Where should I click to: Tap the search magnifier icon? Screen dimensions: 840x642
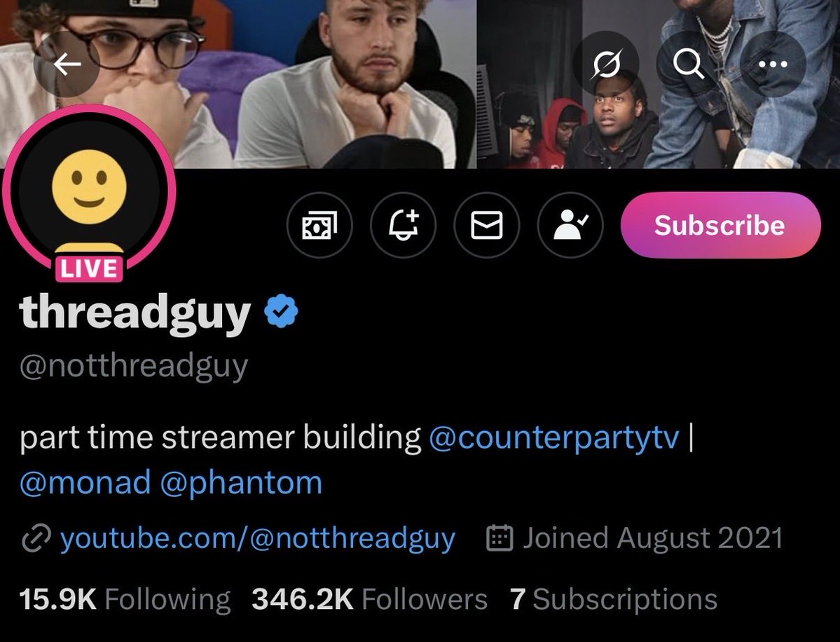coord(689,64)
